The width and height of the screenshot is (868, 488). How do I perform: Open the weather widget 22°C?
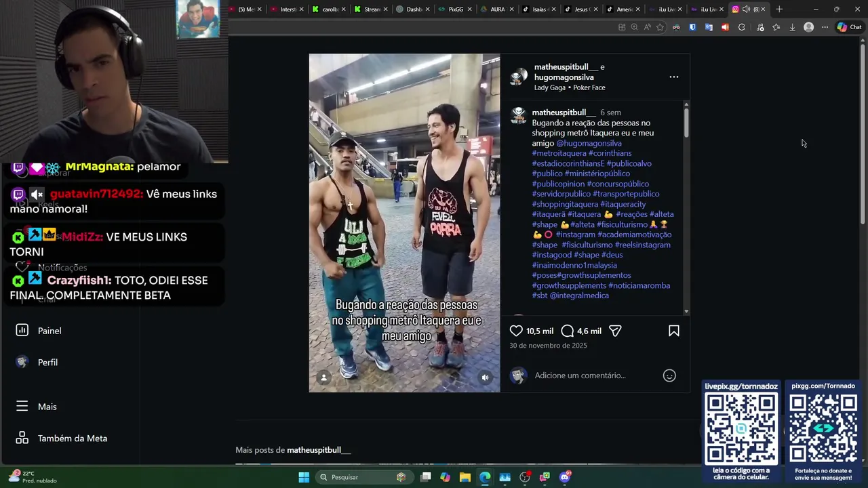tap(33, 477)
